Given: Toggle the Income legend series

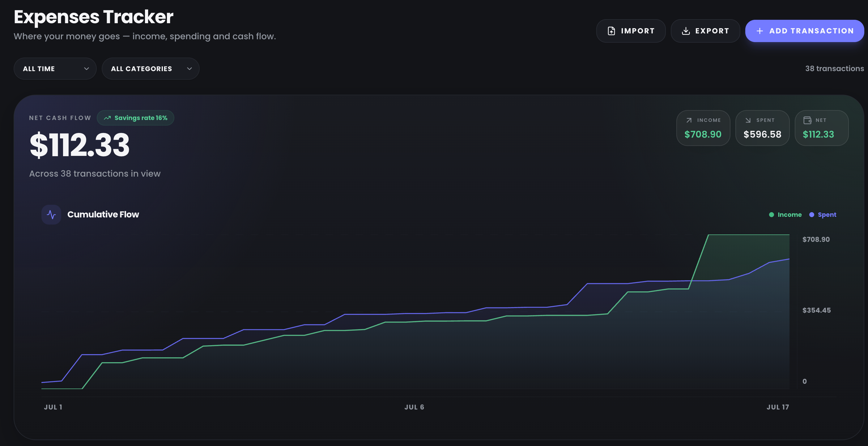Looking at the screenshot, I should click(785, 215).
